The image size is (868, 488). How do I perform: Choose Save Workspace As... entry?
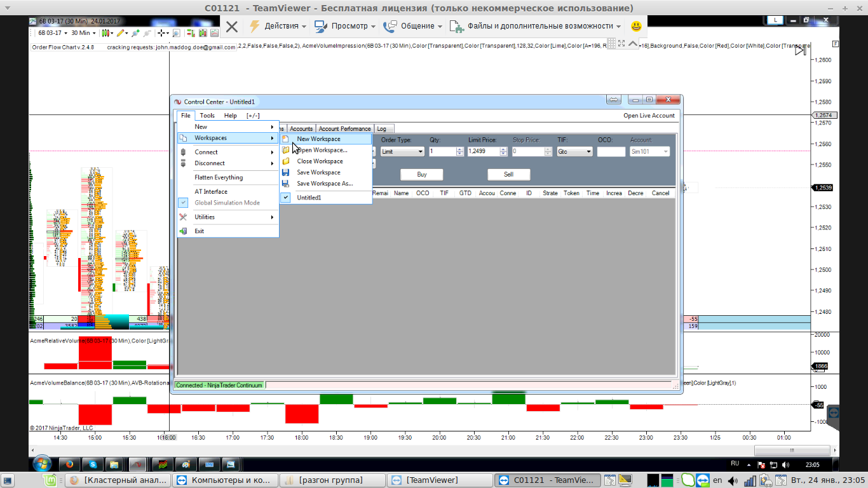[x=326, y=184]
